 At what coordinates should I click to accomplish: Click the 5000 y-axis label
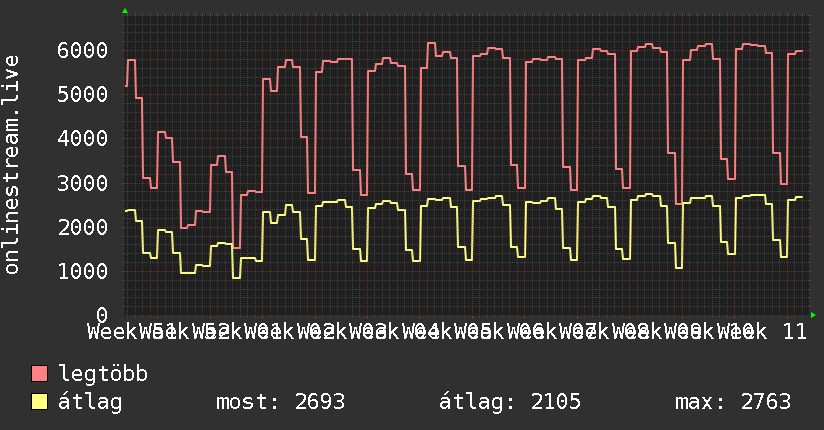pos(83,95)
